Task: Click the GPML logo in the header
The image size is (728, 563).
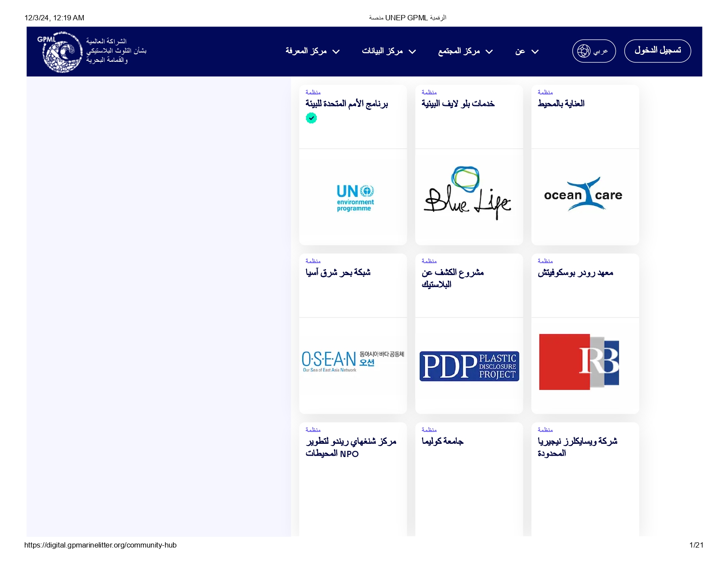Action: click(x=62, y=52)
